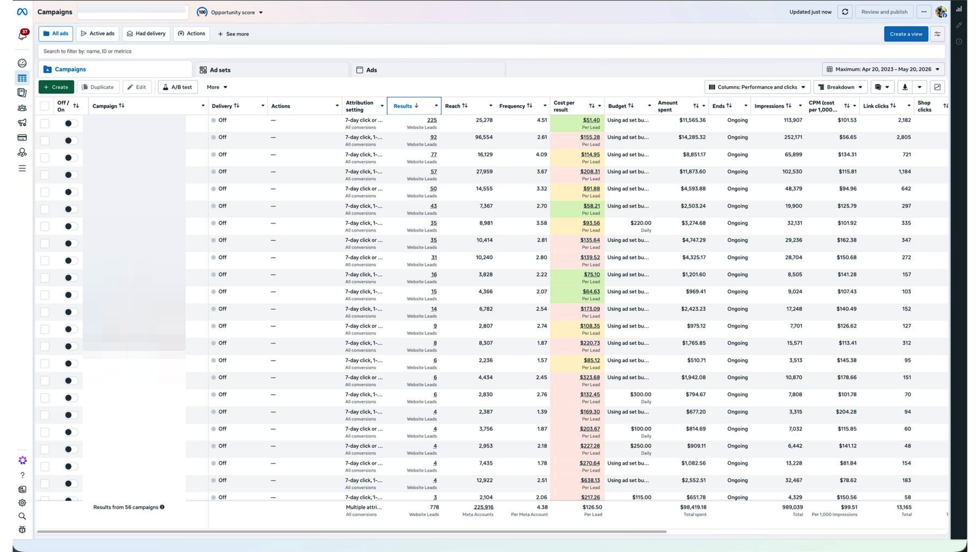Image resolution: width=980 pixels, height=552 pixels.
Task: Open Help question mark icon
Action: coord(22,475)
